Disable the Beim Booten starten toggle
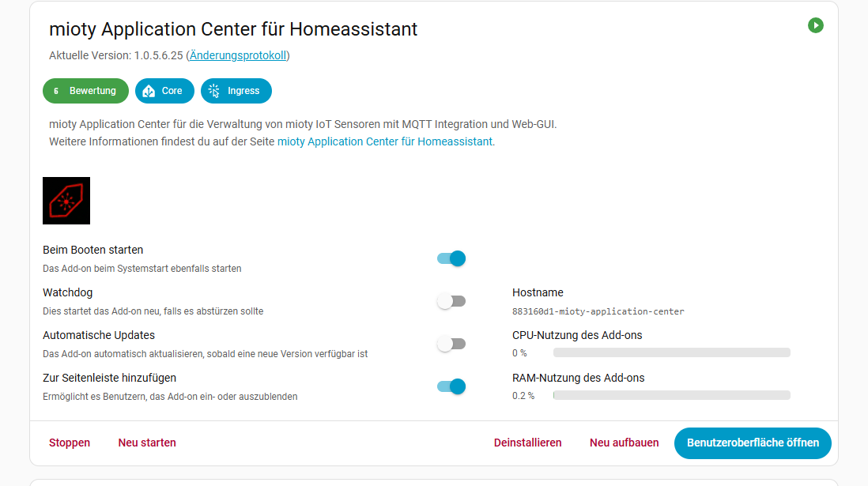The width and height of the screenshot is (868, 486). [x=451, y=258]
